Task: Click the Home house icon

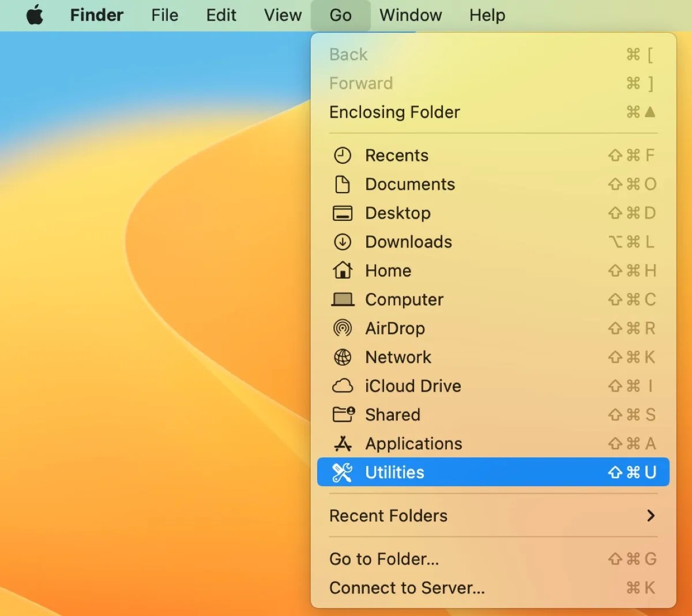Action: tap(343, 271)
